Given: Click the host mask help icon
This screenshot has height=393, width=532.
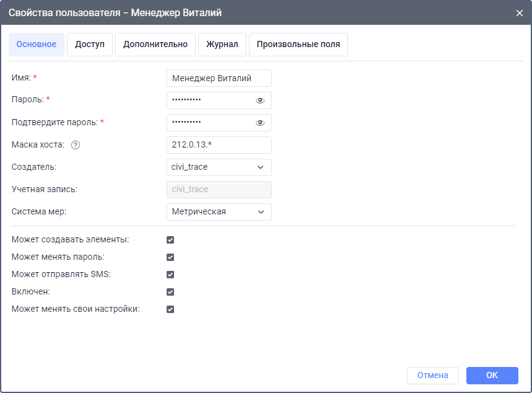Looking at the screenshot, I should (x=76, y=145).
